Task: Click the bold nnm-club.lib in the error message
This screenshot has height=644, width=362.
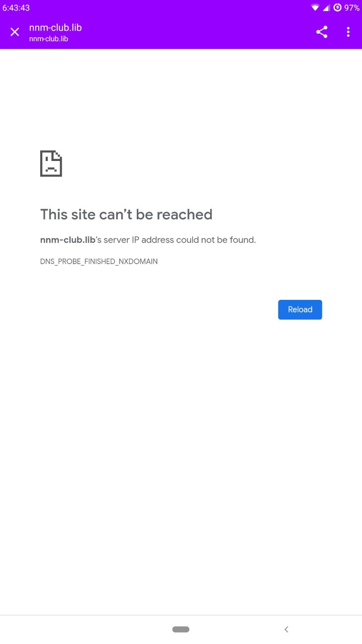Action: pyautogui.click(x=68, y=240)
